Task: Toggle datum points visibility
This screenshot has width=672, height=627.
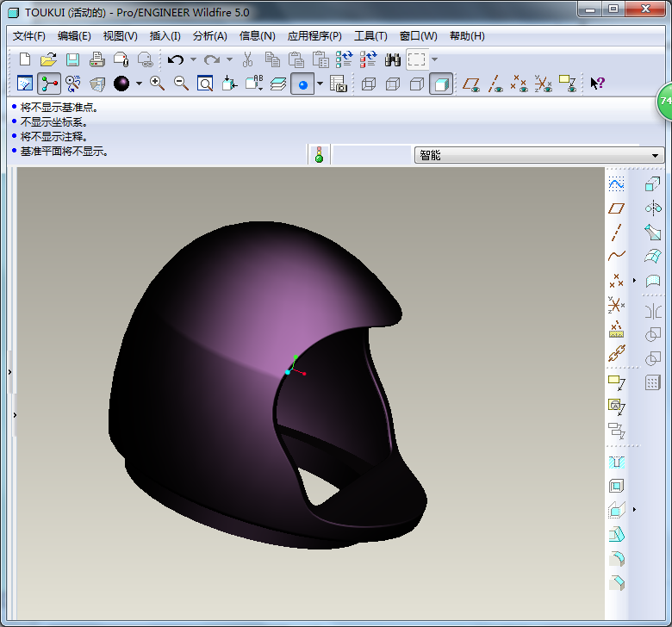Action: pyautogui.click(x=519, y=84)
